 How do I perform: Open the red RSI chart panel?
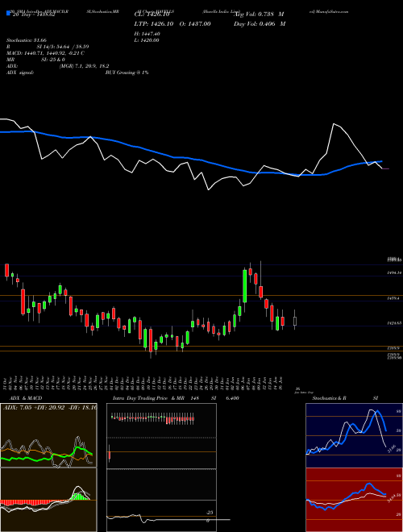tap(354, 500)
